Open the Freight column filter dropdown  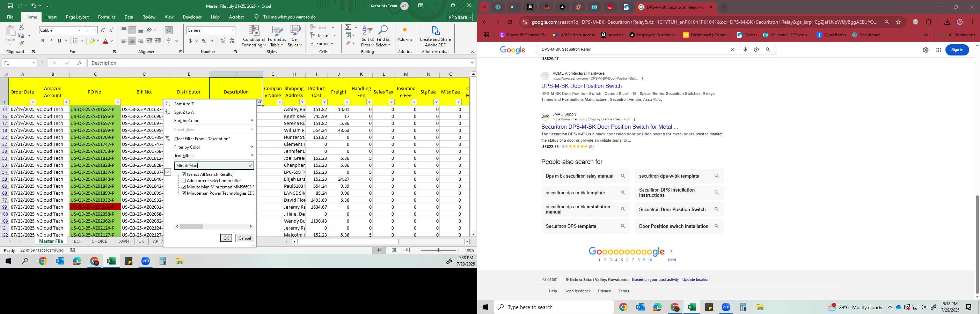coord(347,102)
